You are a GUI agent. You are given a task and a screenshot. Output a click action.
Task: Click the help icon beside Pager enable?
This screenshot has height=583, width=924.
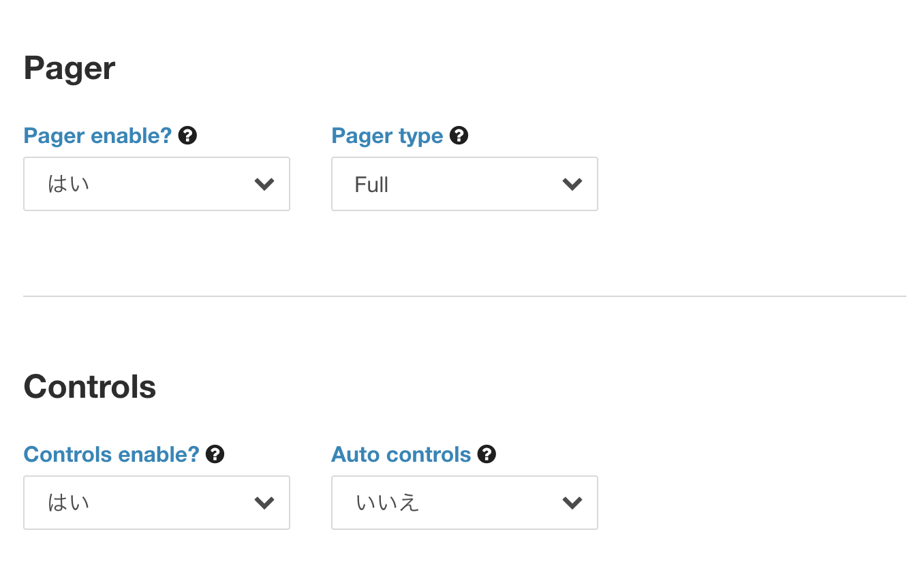tap(187, 136)
